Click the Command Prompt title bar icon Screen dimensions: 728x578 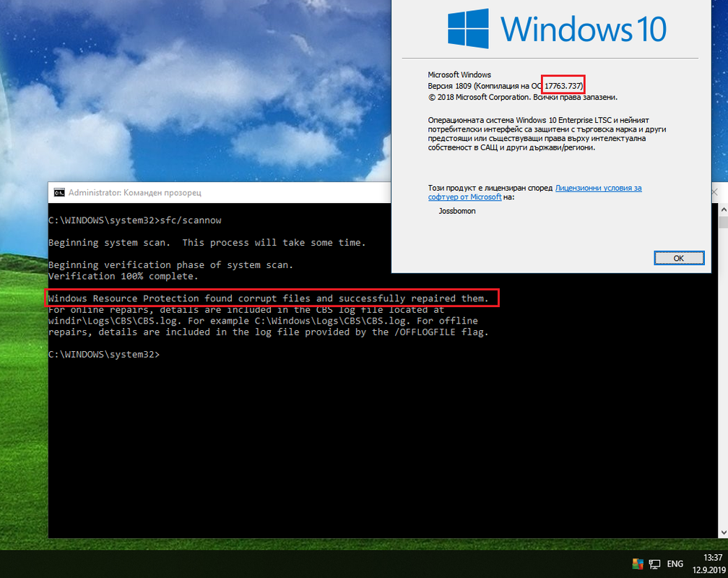click(x=59, y=192)
